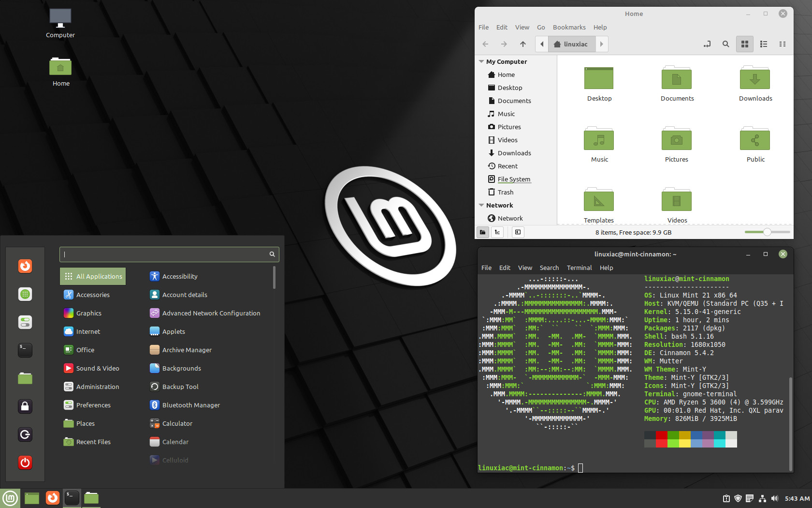The height and width of the screenshot is (508, 812).
Task: Collapse the Network section in the sidebar
Action: point(481,205)
